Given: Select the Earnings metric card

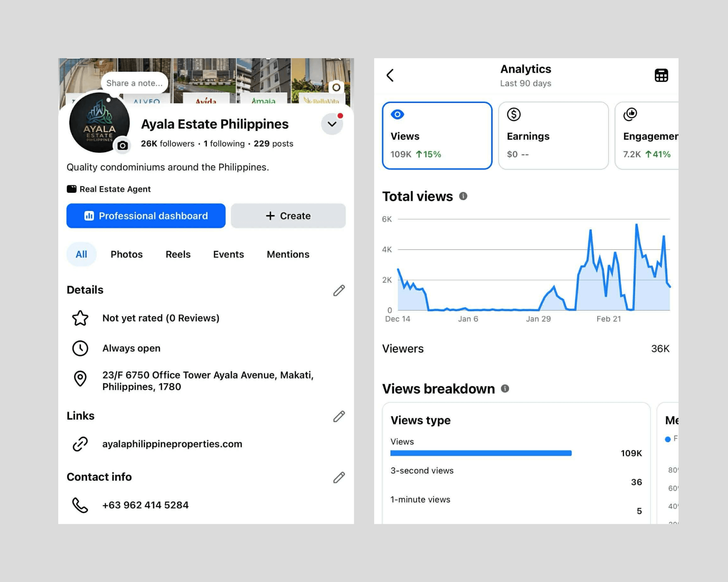Looking at the screenshot, I should point(553,135).
